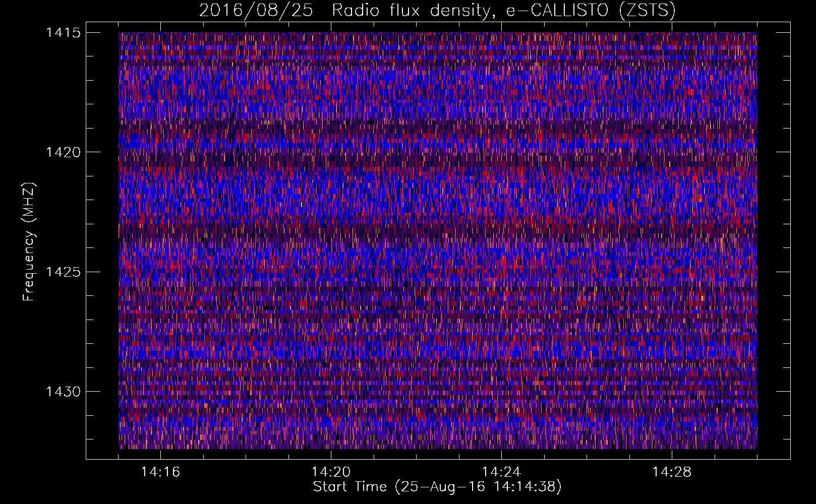Image resolution: width=816 pixels, height=504 pixels.
Task: Click the date "2016/08/25" in the title
Action: [256, 11]
